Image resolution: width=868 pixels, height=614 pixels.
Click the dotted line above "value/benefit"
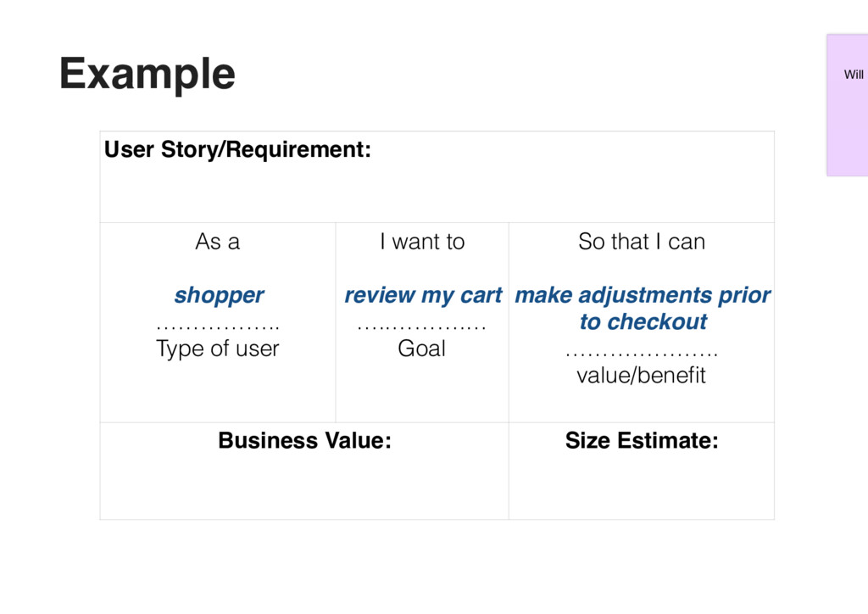click(641, 352)
